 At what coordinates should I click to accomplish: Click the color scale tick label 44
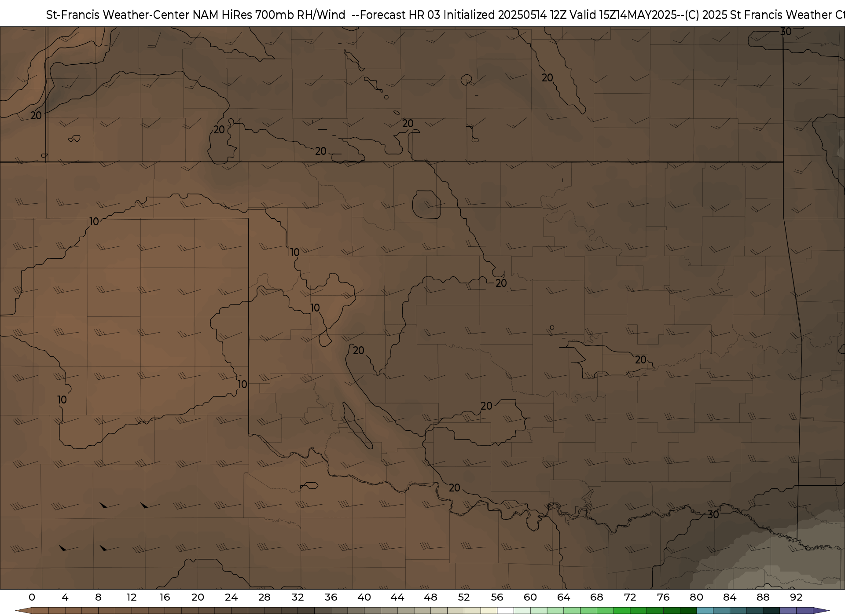[x=397, y=597]
